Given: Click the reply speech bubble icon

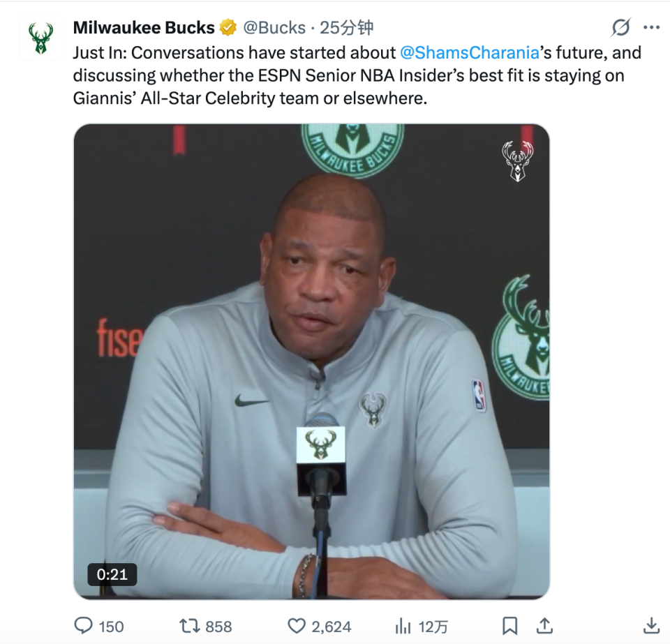Looking at the screenshot, I should pyautogui.click(x=85, y=625).
